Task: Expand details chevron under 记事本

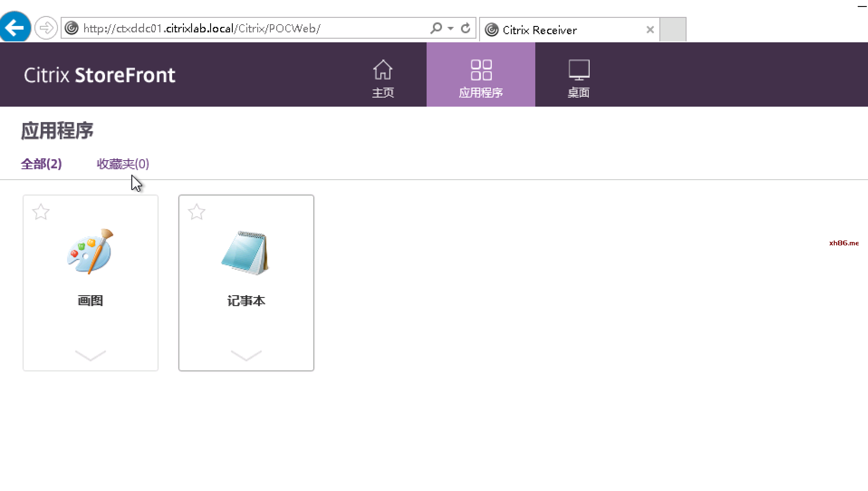Action: tap(246, 355)
